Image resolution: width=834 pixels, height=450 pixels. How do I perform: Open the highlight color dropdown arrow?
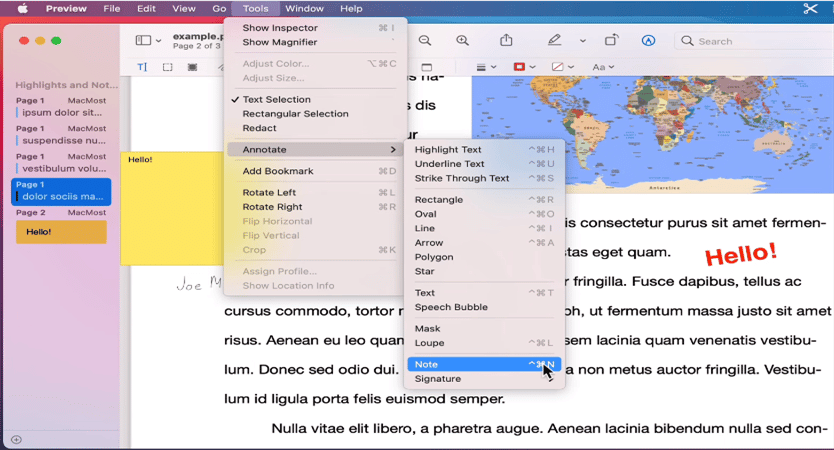click(583, 40)
